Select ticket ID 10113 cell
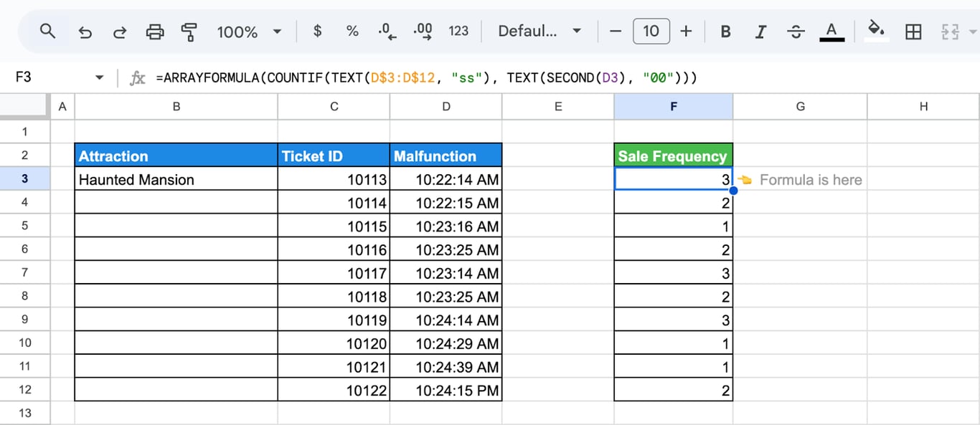The height and width of the screenshot is (425, 980). point(334,179)
